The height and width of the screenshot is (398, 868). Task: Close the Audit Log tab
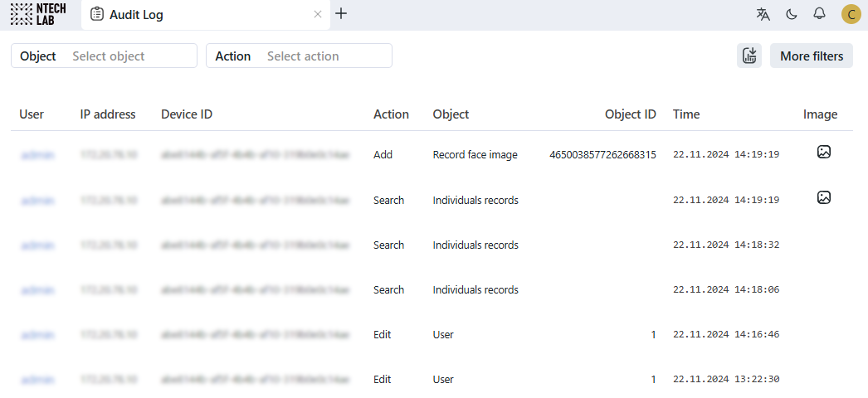[x=317, y=14]
